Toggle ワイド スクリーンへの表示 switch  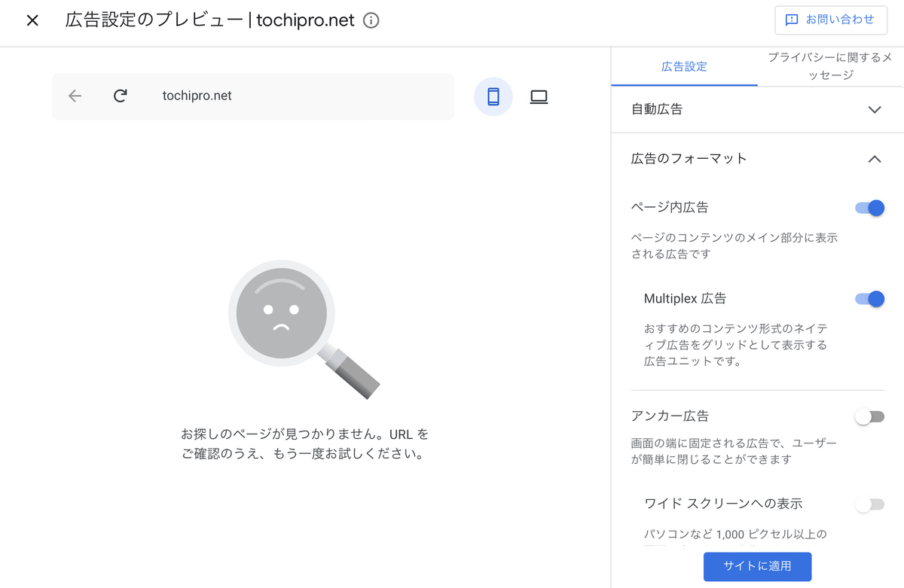[869, 504]
